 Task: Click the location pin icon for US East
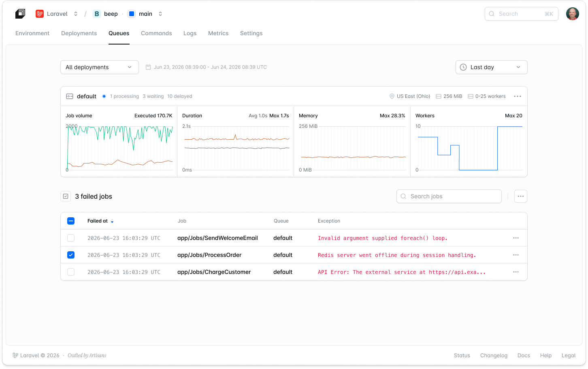[392, 96]
